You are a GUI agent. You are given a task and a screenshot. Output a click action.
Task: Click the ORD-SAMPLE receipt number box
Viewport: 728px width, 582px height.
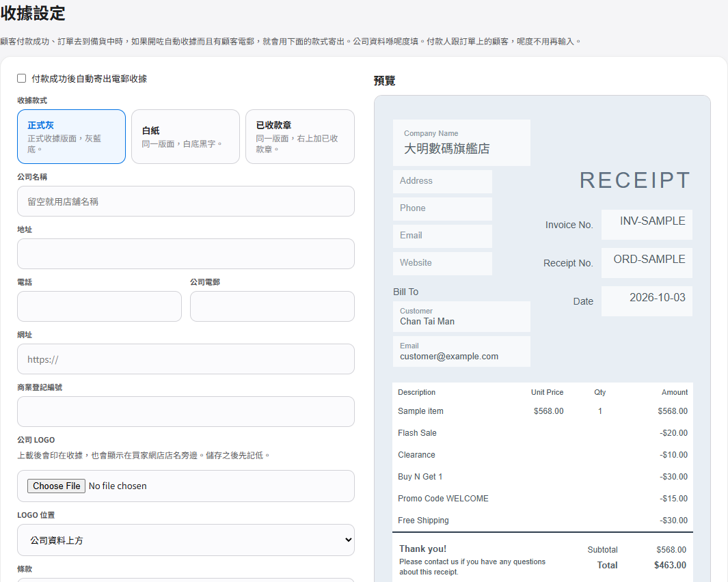(x=647, y=263)
